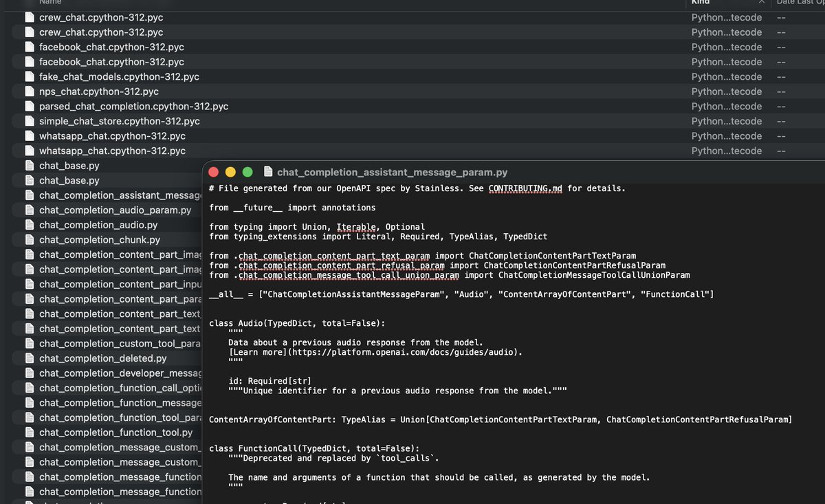This screenshot has height=504, width=825.
Task: Click the "class FunctionCall(TypedDict, total=False):" line
Action: pyautogui.click(x=314, y=448)
